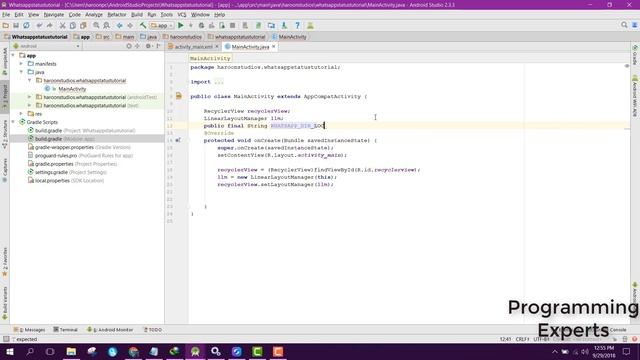Click the Windows Start button

click(x=9, y=351)
